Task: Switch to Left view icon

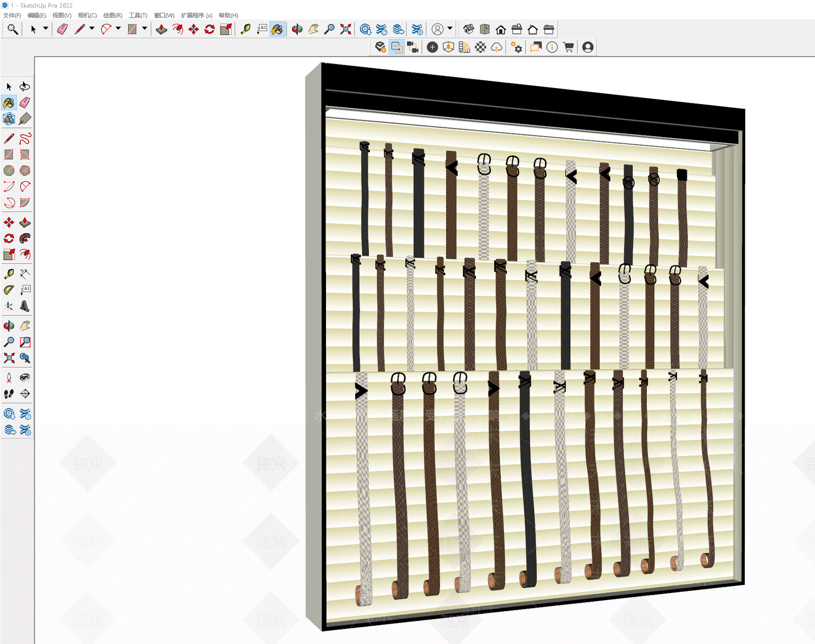Action: (x=549, y=30)
